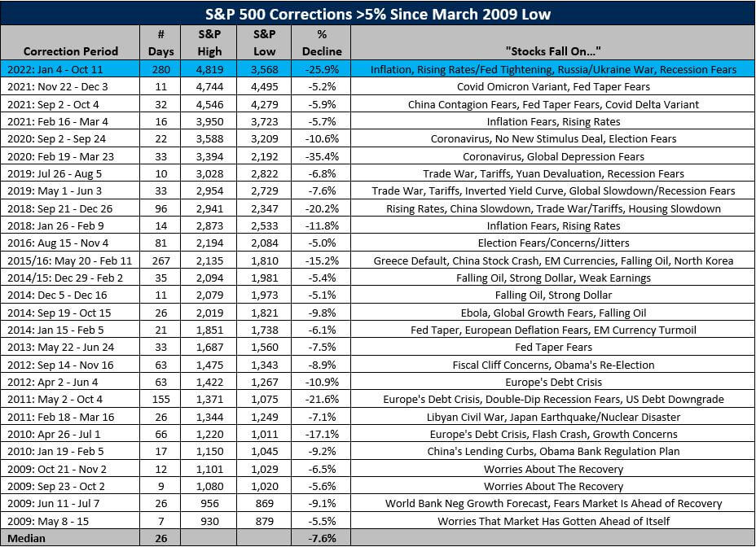Viewport: 756px width, 547px height.
Task: Click the -11.8% decline cell
Action: 322,225
